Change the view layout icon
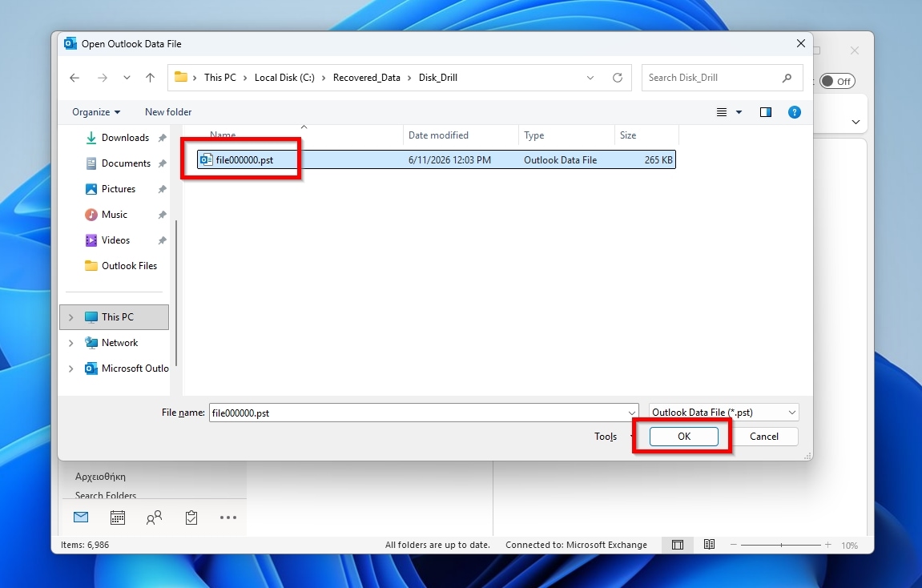The image size is (922, 588). point(722,112)
